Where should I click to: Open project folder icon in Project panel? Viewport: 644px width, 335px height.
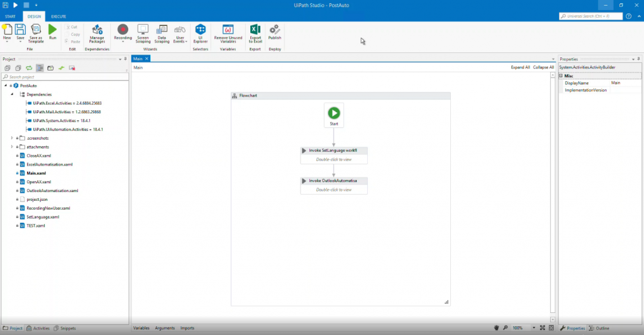(50, 68)
